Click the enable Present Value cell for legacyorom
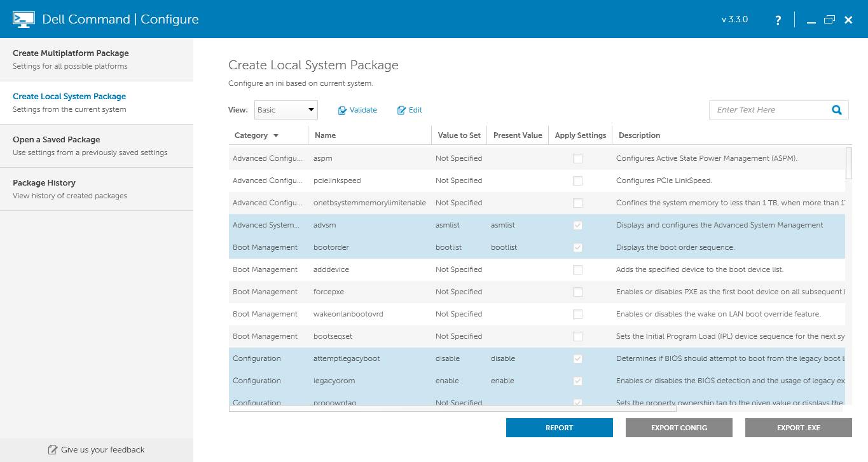The height and width of the screenshot is (462, 868). [x=502, y=381]
